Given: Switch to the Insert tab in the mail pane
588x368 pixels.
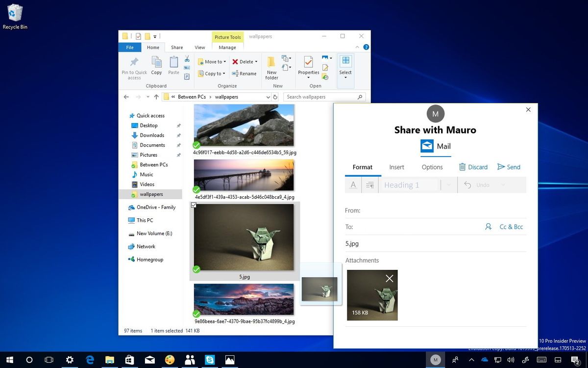Looking at the screenshot, I should 396,167.
